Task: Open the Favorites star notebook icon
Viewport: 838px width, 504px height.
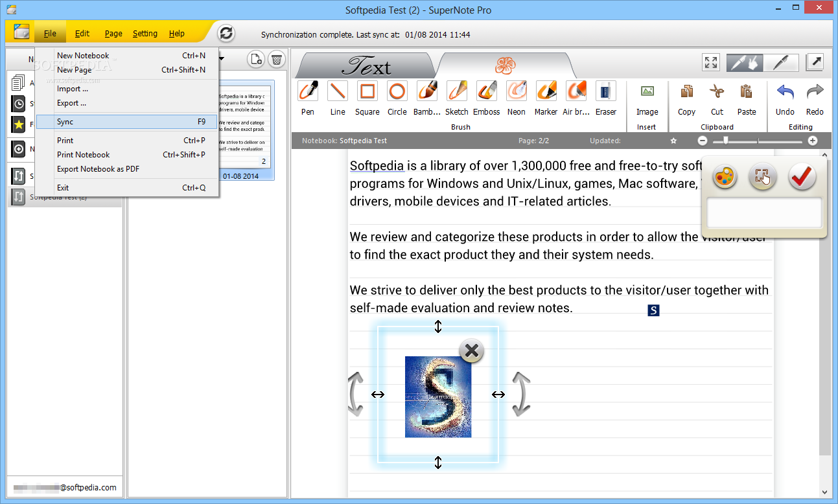Action: 19,124
